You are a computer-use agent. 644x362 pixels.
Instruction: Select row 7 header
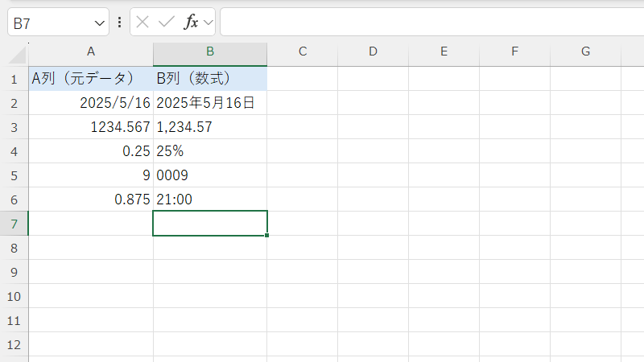[14, 224]
